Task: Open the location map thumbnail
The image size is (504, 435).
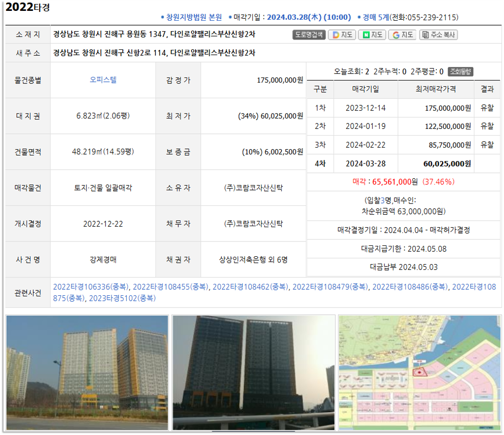Action: [420, 372]
